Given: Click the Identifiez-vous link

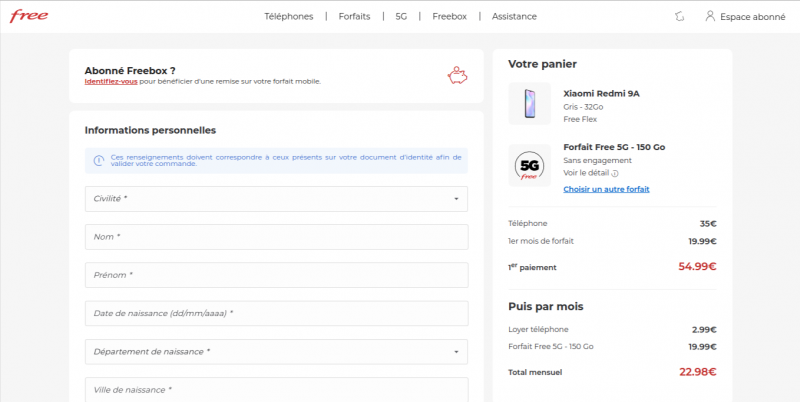Looking at the screenshot, I should coord(111,81).
